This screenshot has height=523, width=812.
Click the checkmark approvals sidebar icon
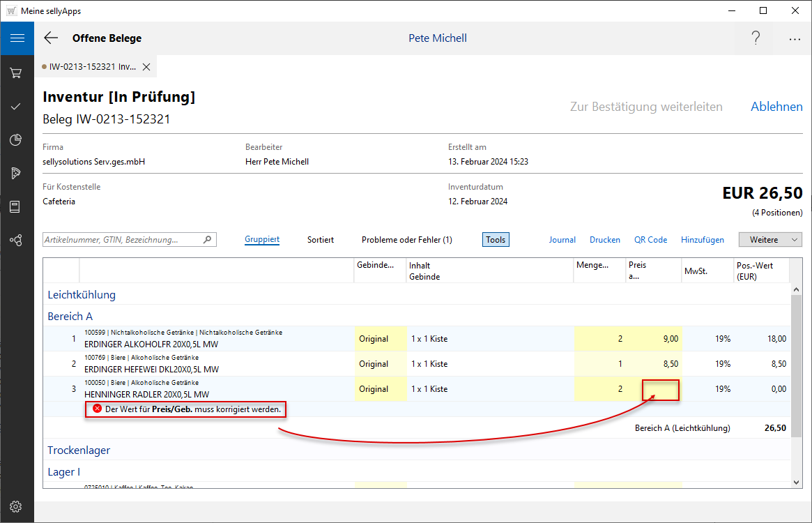click(x=17, y=106)
